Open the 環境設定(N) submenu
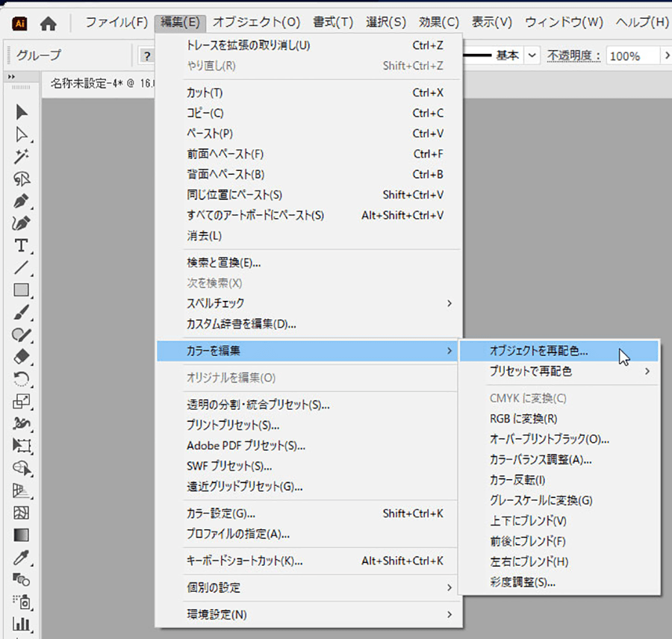Image resolution: width=672 pixels, height=639 pixels. point(449,614)
